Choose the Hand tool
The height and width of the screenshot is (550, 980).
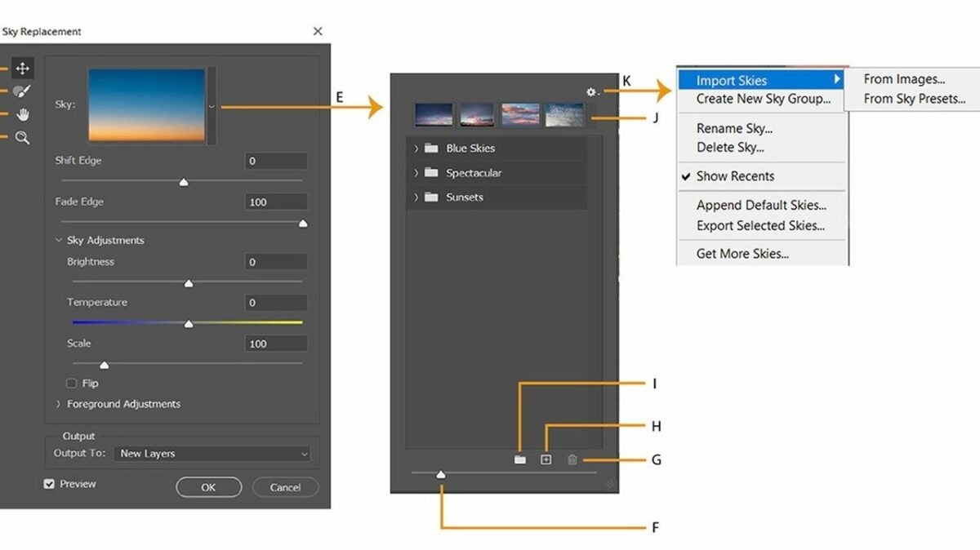[x=22, y=115]
